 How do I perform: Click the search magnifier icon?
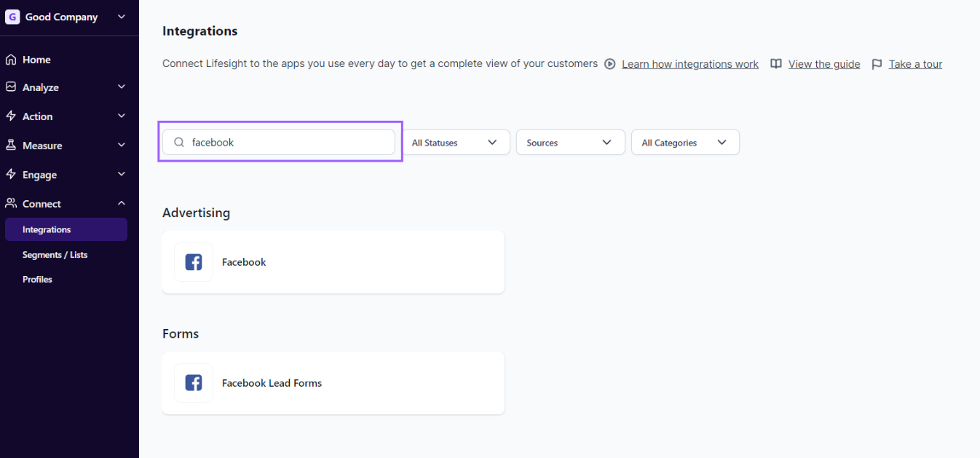[179, 143]
